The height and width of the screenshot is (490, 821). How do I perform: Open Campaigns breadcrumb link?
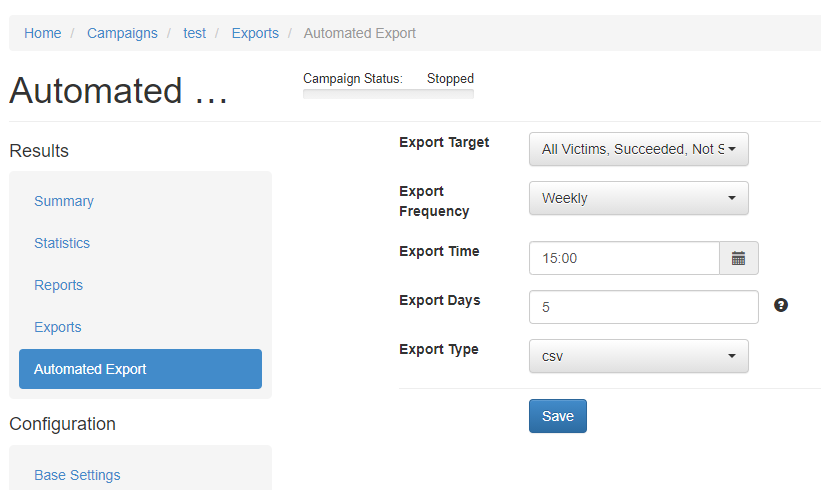click(122, 34)
